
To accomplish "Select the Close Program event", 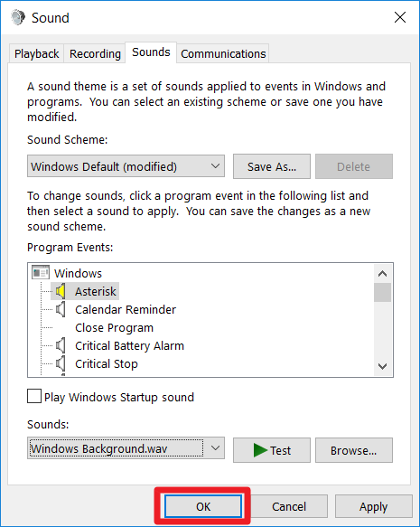I will pos(114,327).
